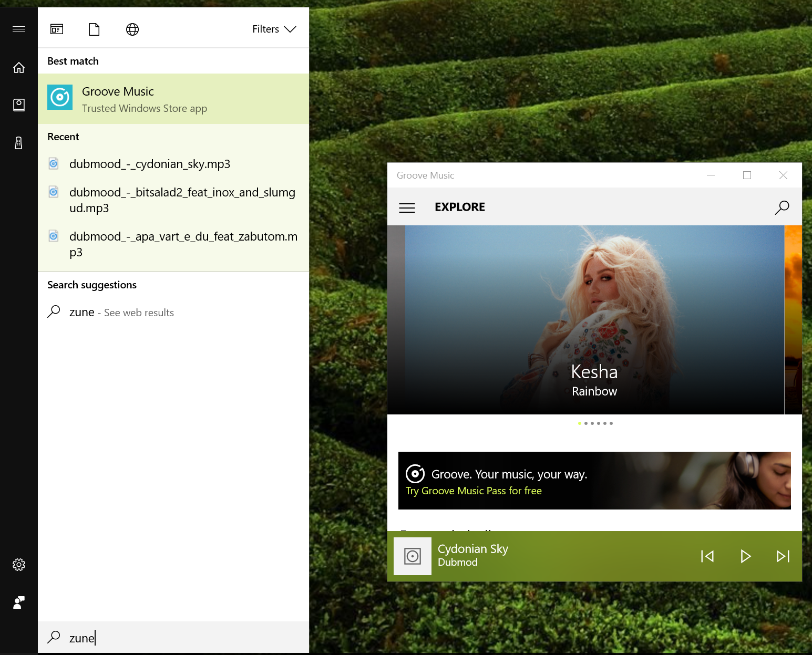Viewport: 812px width, 655px height.
Task: Click the next orange carousel slide preview
Action: [793, 320]
